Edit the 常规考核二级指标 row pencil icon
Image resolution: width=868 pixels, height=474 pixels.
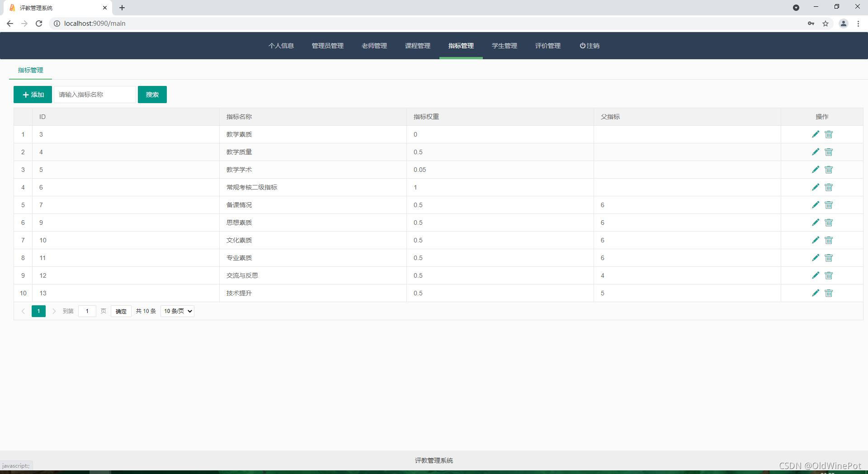pyautogui.click(x=816, y=187)
